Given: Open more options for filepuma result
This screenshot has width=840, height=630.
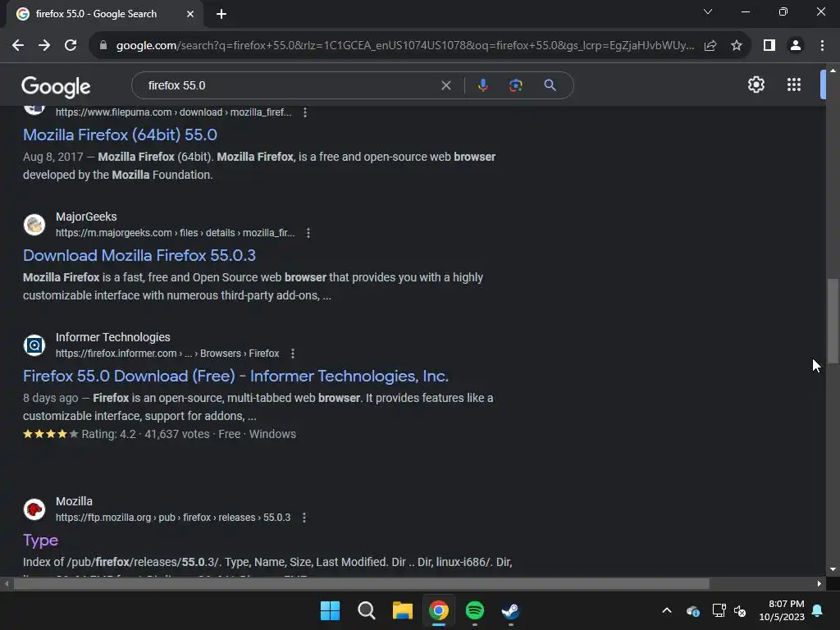Looking at the screenshot, I should pos(305,112).
